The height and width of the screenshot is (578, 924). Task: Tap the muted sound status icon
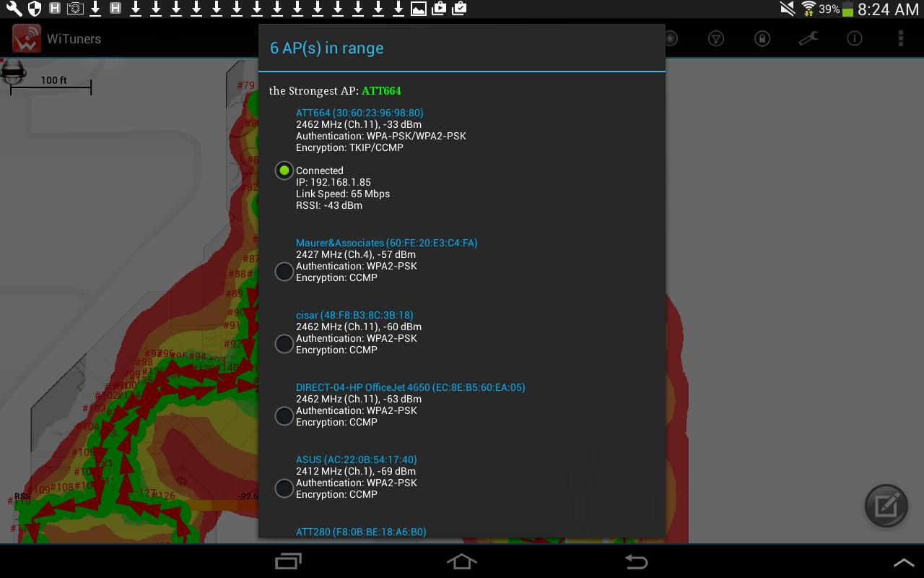(x=788, y=9)
